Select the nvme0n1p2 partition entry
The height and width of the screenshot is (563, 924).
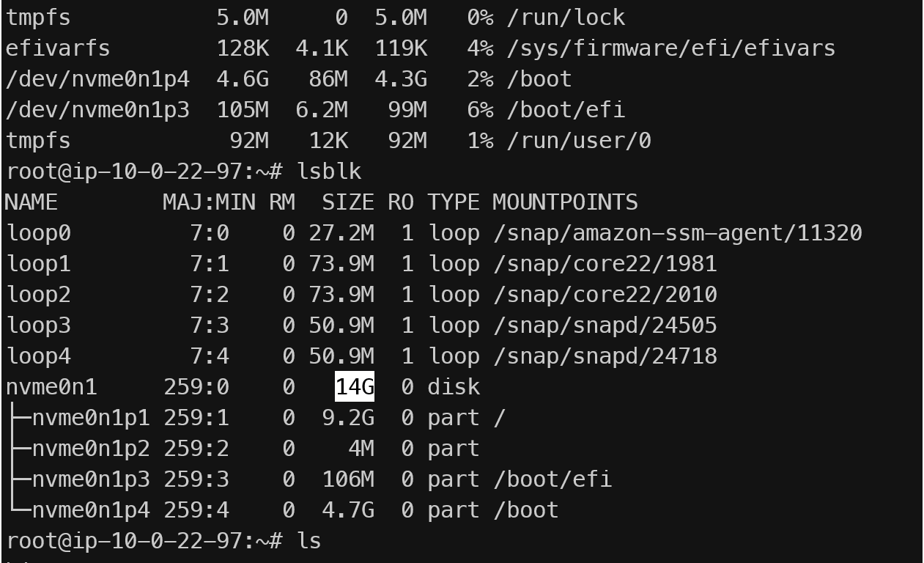[x=91, y=449]
